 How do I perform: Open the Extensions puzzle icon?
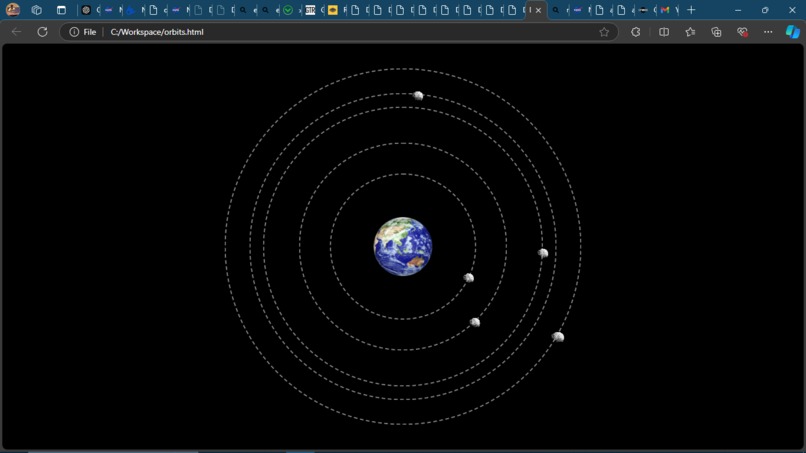click(x=636, y=32)
